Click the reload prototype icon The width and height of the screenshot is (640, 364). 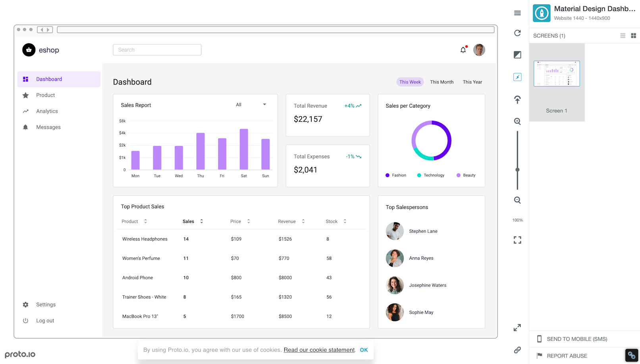[517, 33]
